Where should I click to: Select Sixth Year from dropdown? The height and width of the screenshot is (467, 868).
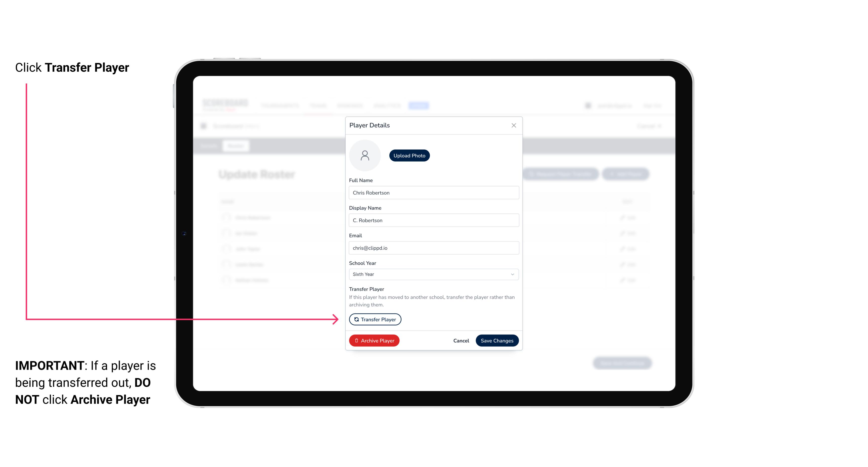point(433,274)
